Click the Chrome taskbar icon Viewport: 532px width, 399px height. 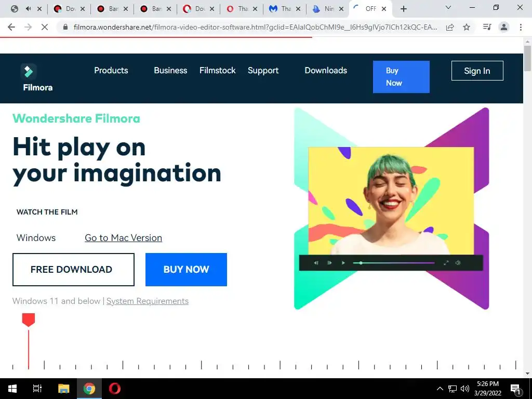coord(89,389)
